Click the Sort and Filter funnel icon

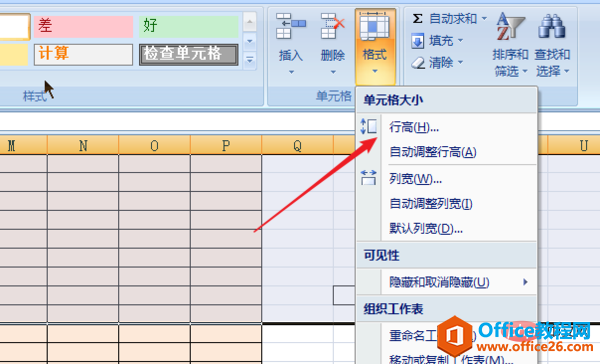tap(510, 26)
